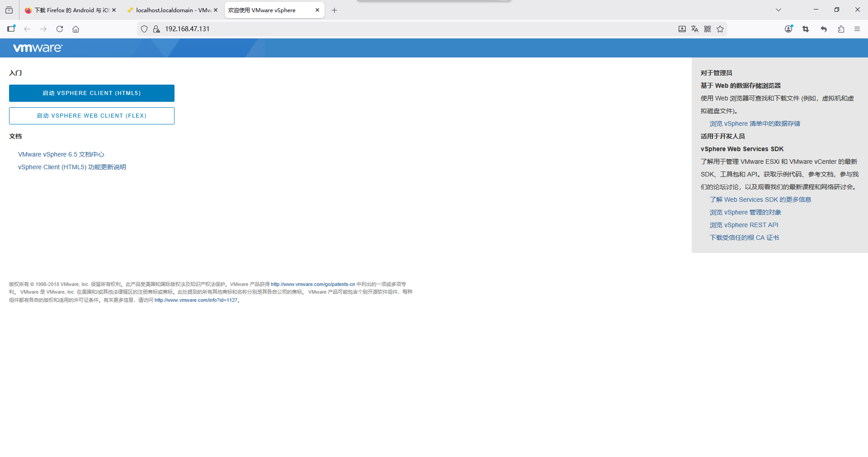
Task: Open the sidebar toggle icon in toolbar
Action: 11,29
